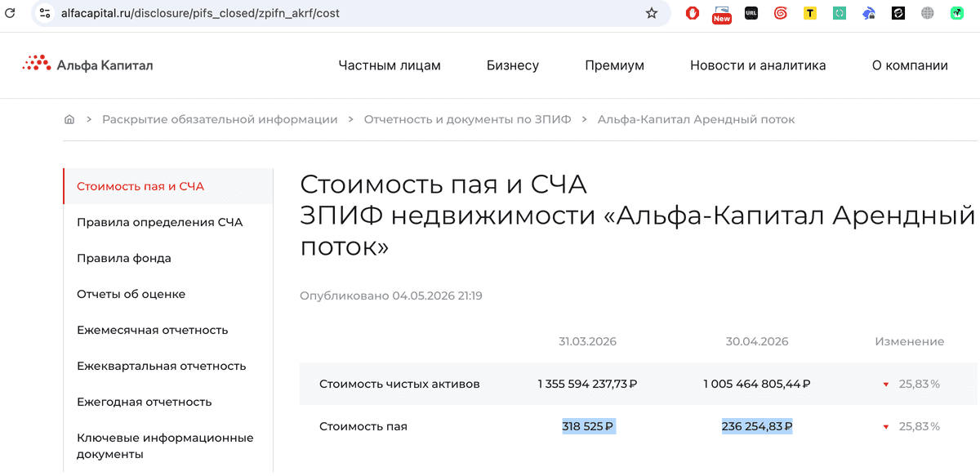Image resolution: width=980 pixels, height=476 pixels.
Task: Open the Бизнесу menu
Action: 513,65
